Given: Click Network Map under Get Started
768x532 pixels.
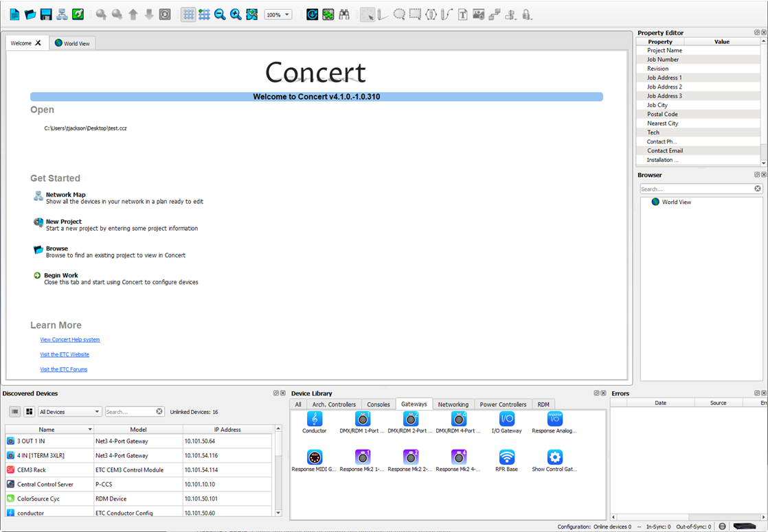Looking at the screenshot, I should [66, 194].
